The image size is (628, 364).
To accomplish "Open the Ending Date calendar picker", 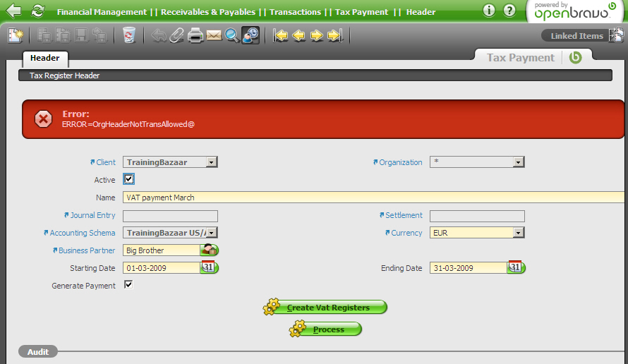I will click(516, 267).
